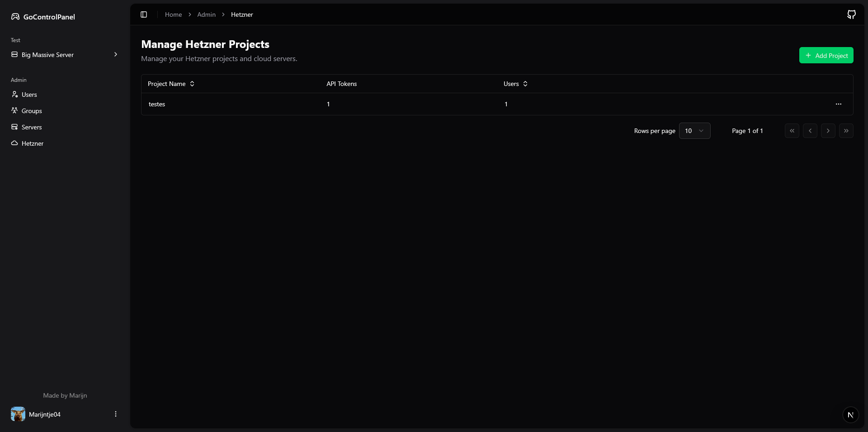The width and height of the screenshot is (868, 432).
Task: Click the Groups sidebar icon
Action: [14, 110]
